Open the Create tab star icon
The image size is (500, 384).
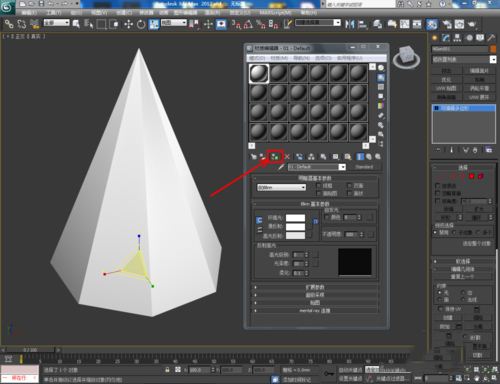coord(434,38)
